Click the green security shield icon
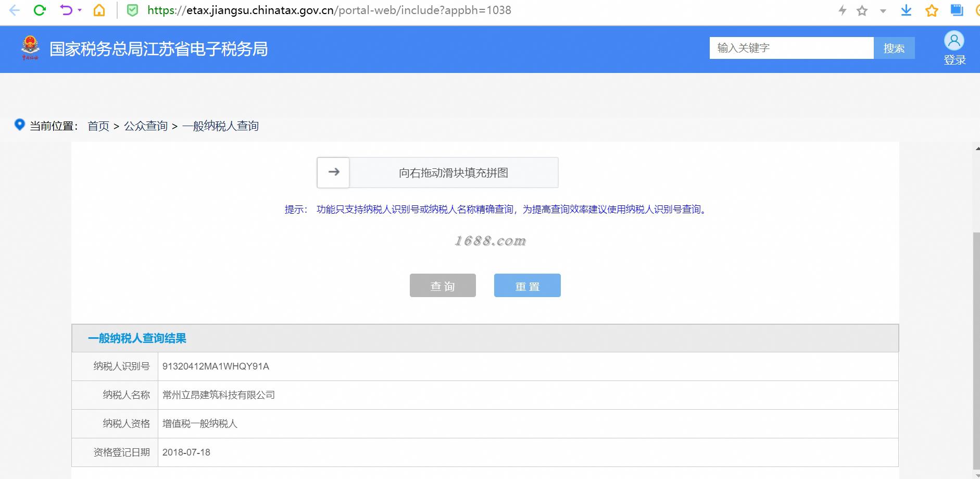Image resolution: width=980 pixels, height=479 pixels. click(133, 10)
